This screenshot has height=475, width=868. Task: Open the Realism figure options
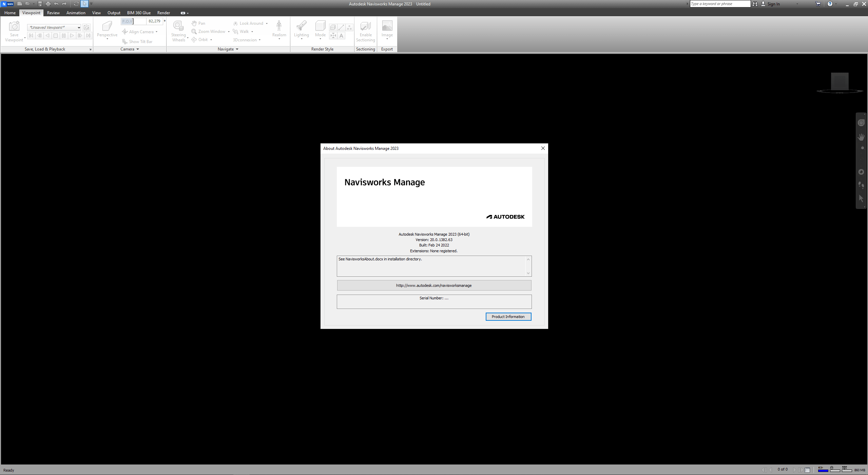pyautogui.click(x=279, y=31)
